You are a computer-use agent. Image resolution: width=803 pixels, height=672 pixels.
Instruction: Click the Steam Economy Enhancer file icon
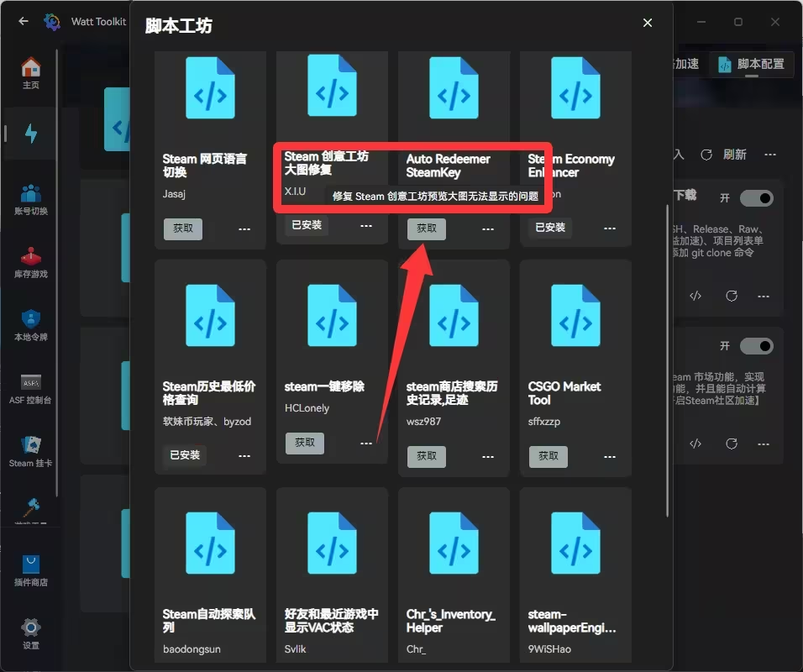575,88
